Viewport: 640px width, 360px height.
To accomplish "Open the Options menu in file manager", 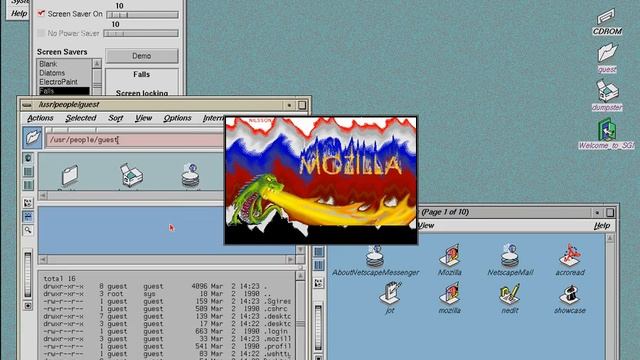I will (x=177, y=118).
